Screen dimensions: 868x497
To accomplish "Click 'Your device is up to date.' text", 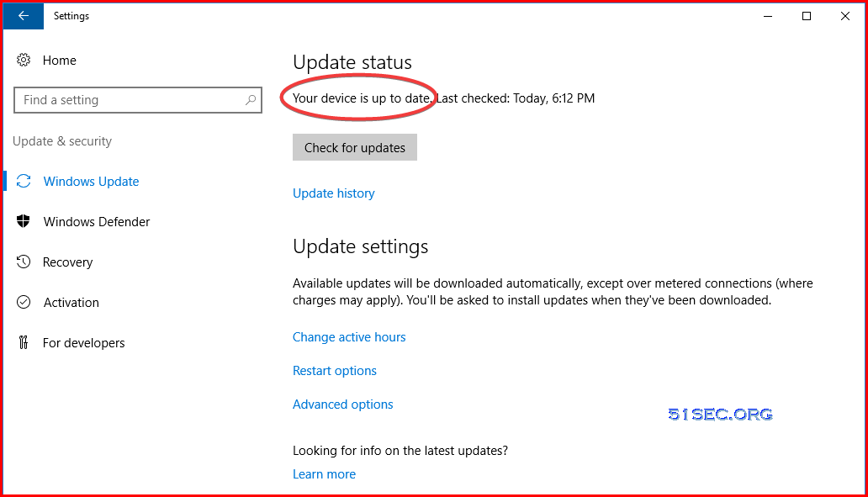I will pyautogui.click(x=362, y=98).
